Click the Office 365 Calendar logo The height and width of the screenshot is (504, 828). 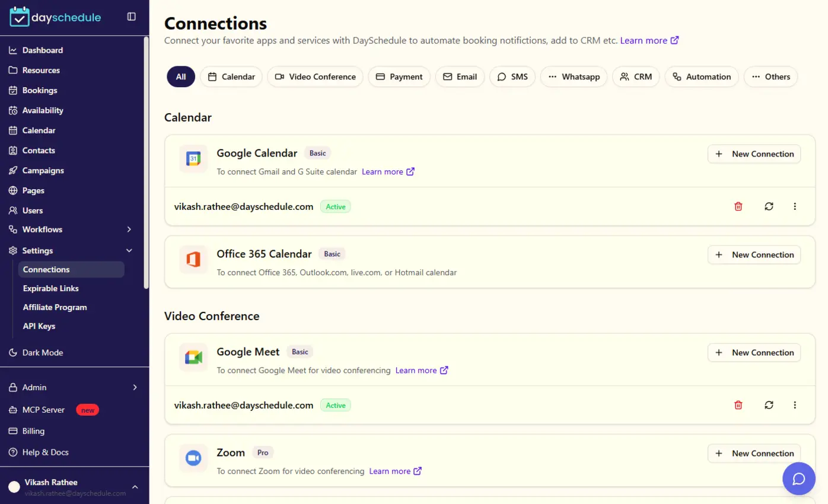193,260
